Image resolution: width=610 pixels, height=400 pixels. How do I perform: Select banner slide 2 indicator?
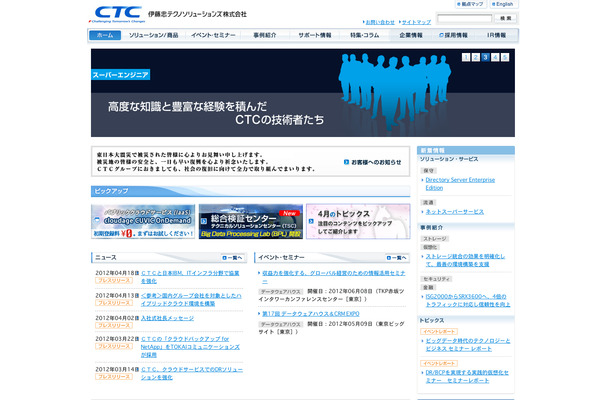click(x=475, y=57)
